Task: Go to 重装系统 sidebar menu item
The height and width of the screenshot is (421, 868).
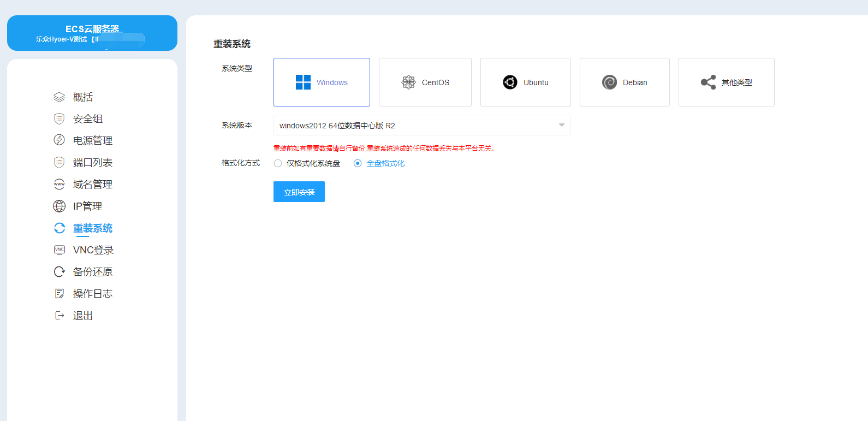Action: (x=93, y=228)
